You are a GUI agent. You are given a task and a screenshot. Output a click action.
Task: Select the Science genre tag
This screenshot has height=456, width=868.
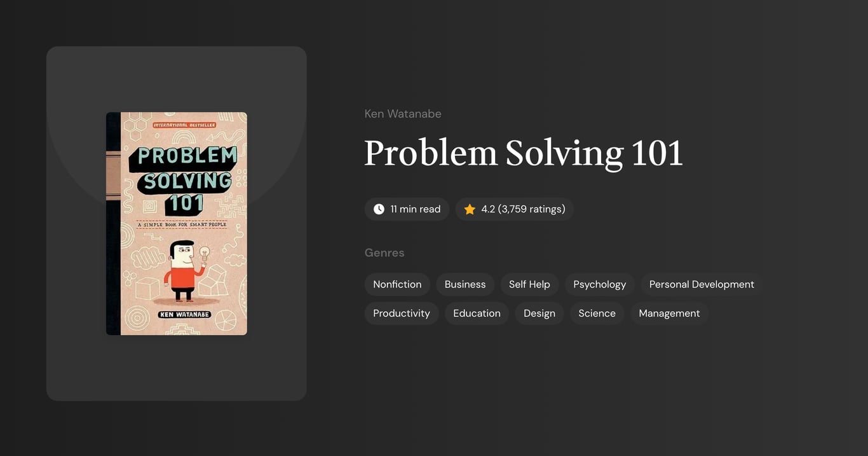tap(597, 313)
